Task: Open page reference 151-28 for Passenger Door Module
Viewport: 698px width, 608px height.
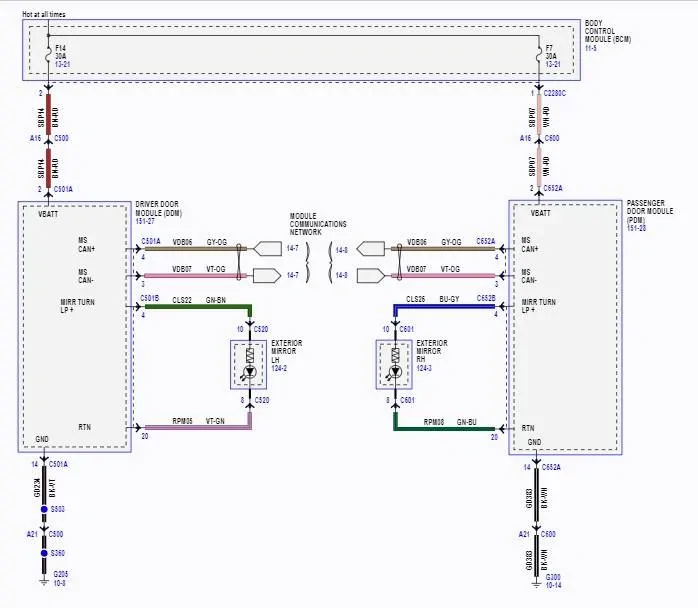Action: point(638,227)
